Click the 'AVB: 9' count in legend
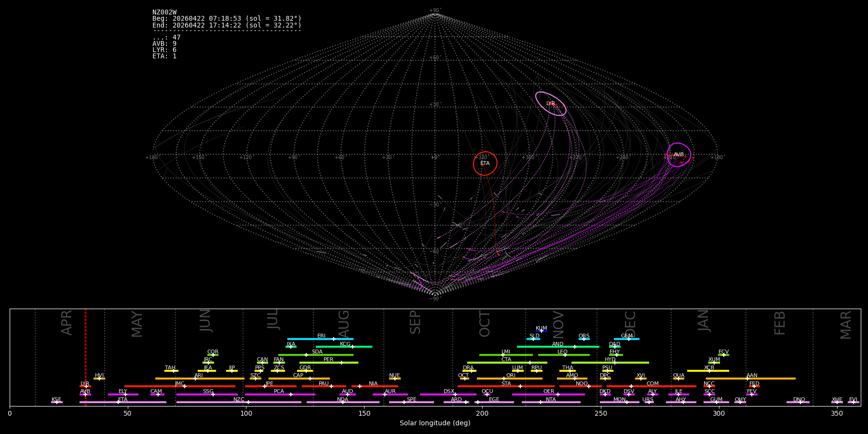This screenshot has height=434, width=868. pos(164,44)
